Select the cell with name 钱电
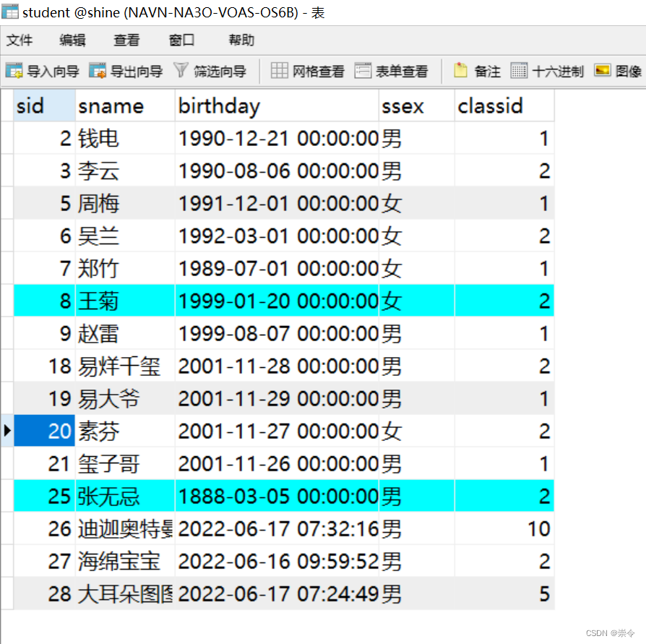 125,138
